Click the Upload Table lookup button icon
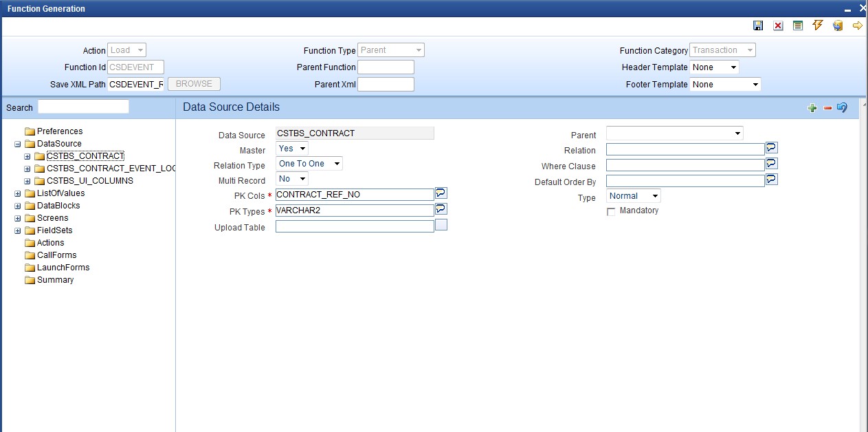The image size is (868, 432). 441,224
